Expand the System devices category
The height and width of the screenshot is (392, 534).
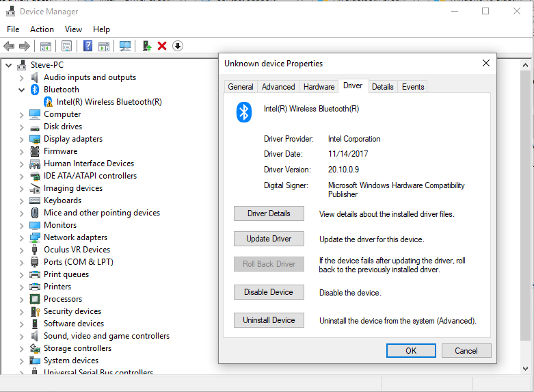(21, 361)
